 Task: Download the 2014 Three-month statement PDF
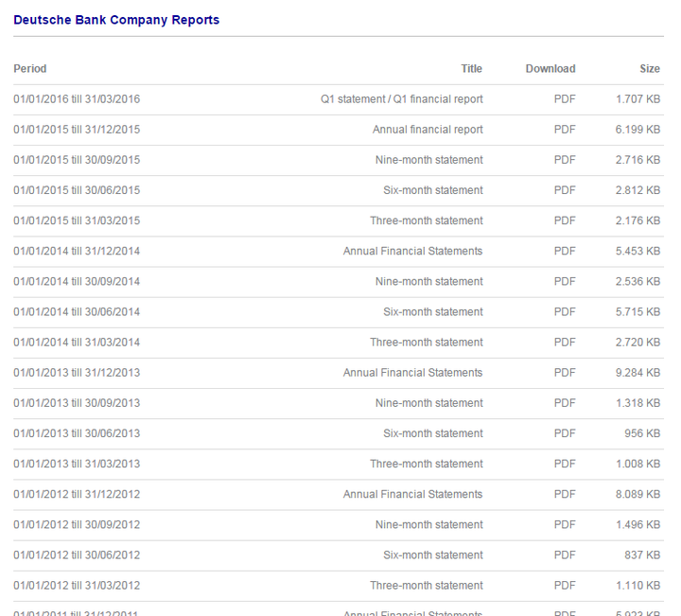[x=565, y=342]
